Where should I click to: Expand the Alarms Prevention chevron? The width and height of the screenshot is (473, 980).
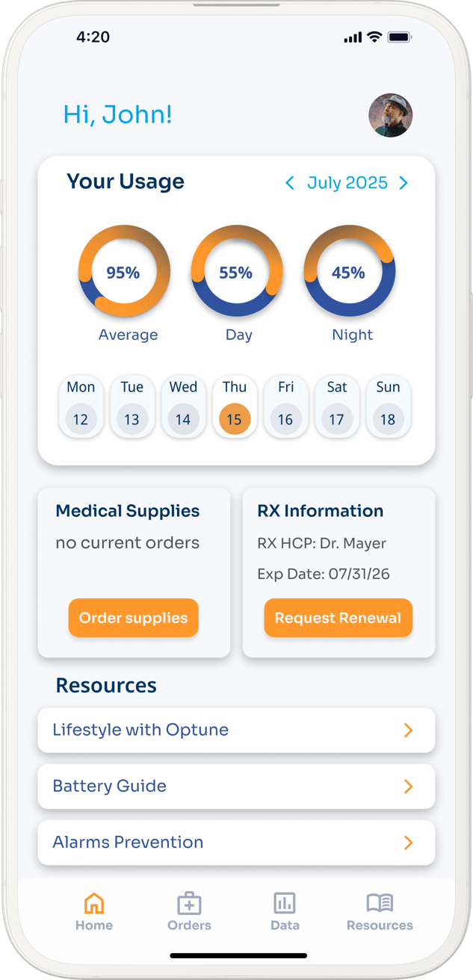pos(408,843)
